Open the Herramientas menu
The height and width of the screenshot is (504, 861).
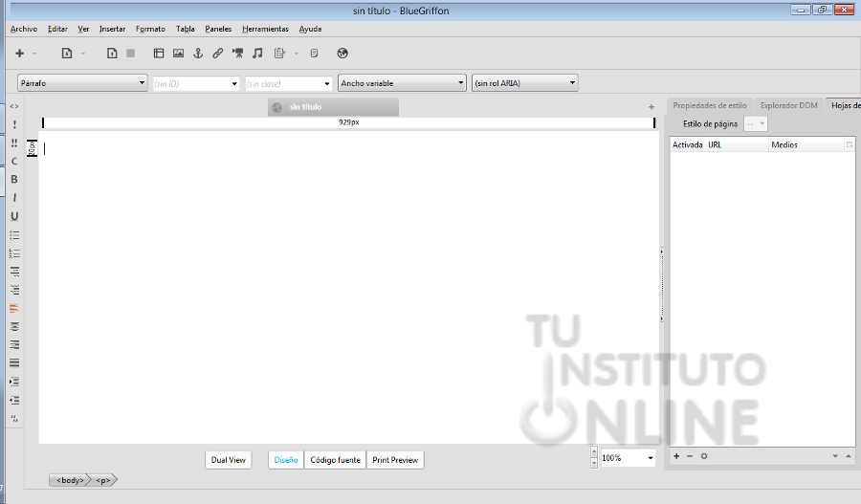(x=265, y=29)
